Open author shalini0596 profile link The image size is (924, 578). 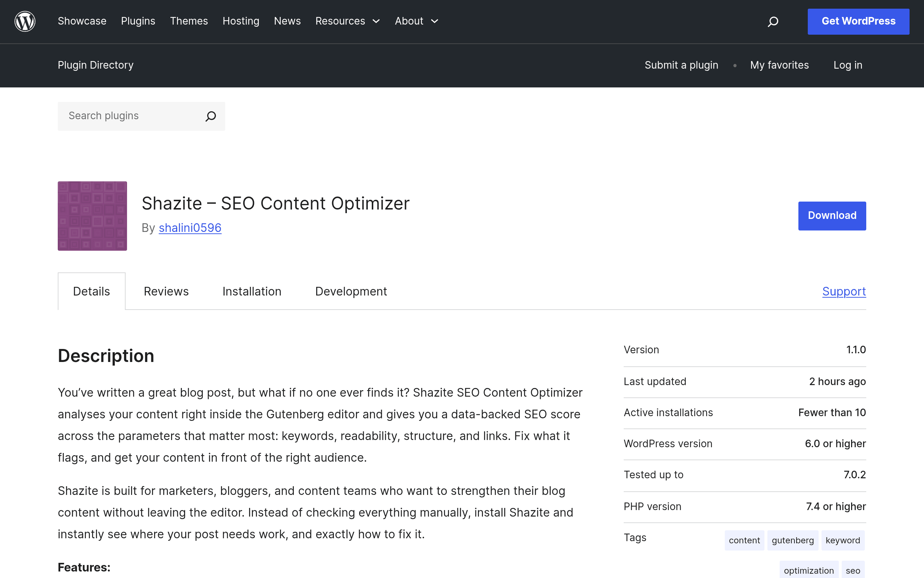point(190,228)
